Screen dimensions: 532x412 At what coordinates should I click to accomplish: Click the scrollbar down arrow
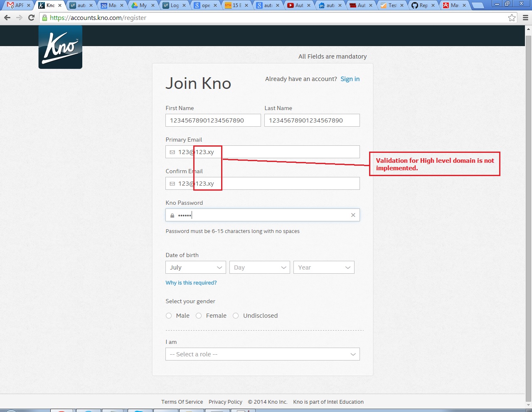coord(529,405)
